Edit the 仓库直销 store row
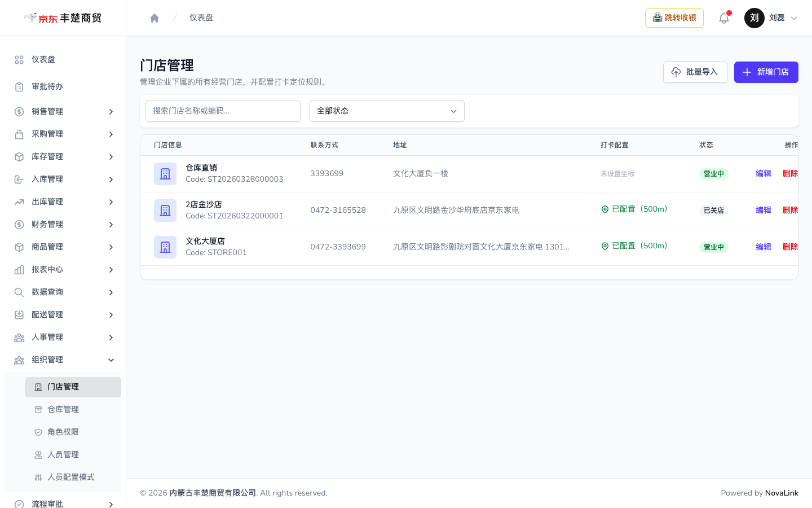The height and width of the screenshot is (508, 812). pyautogui.click(x=764, y=174)
